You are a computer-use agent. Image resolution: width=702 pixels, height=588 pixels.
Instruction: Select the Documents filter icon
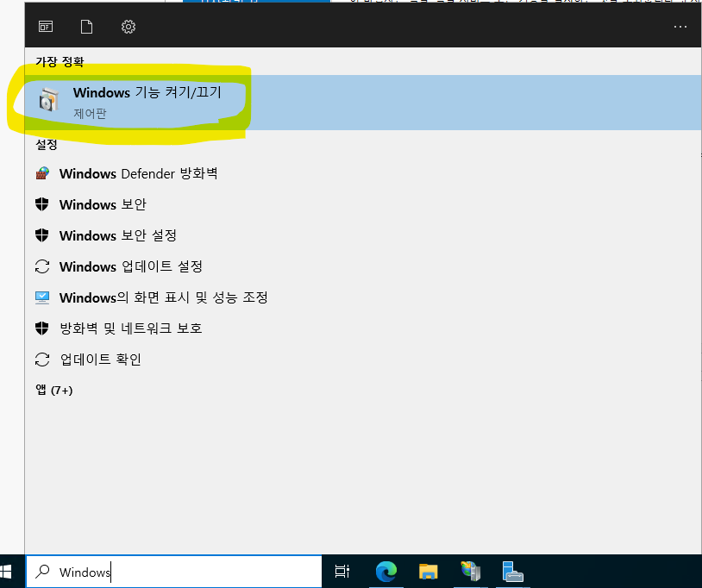(x=86, y=27)
